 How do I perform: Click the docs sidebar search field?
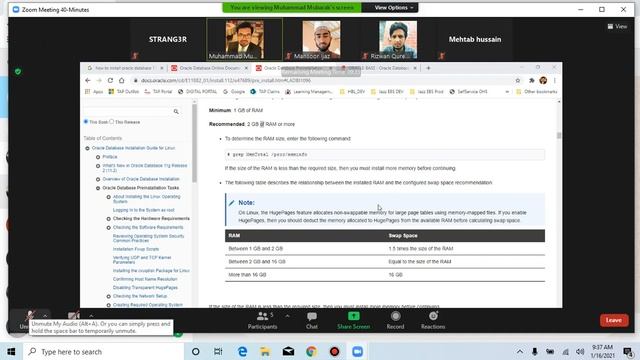127,111
